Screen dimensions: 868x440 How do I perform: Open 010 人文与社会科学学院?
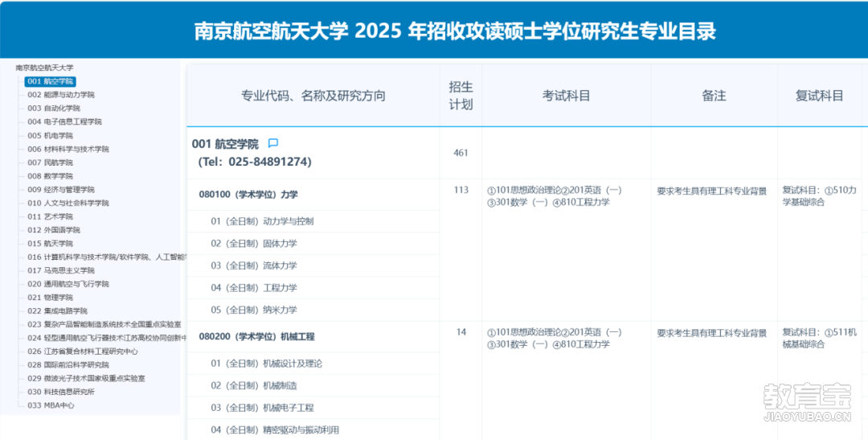tap(68, 204)
